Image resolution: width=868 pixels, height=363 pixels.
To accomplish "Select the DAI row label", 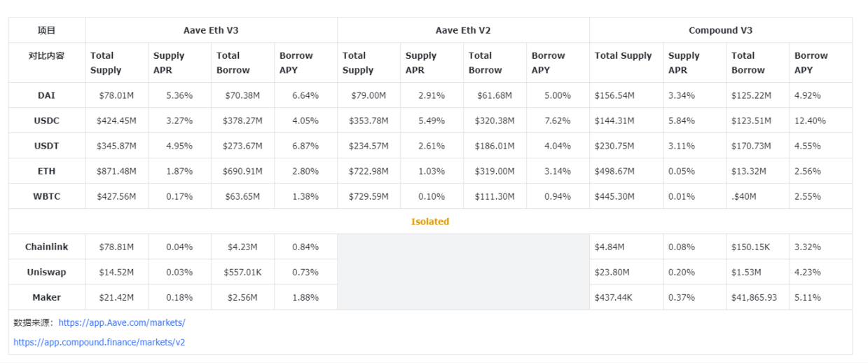I will point(46,95).
